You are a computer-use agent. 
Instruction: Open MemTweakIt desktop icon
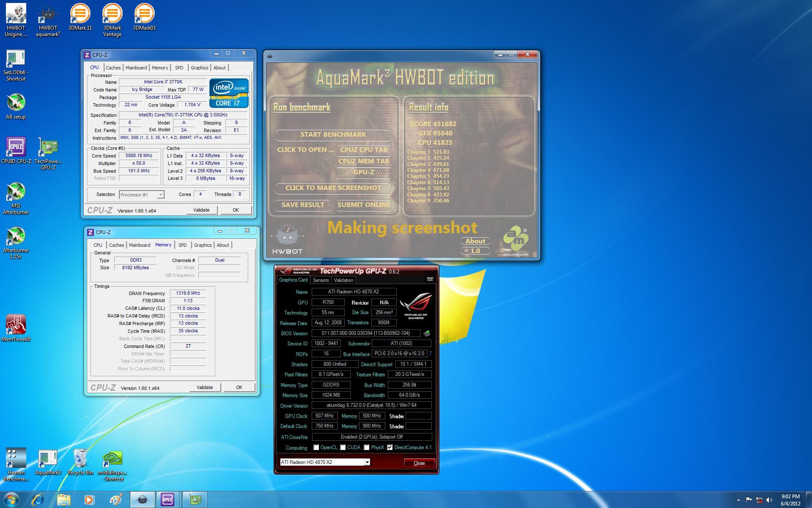[x=16, y=328]
